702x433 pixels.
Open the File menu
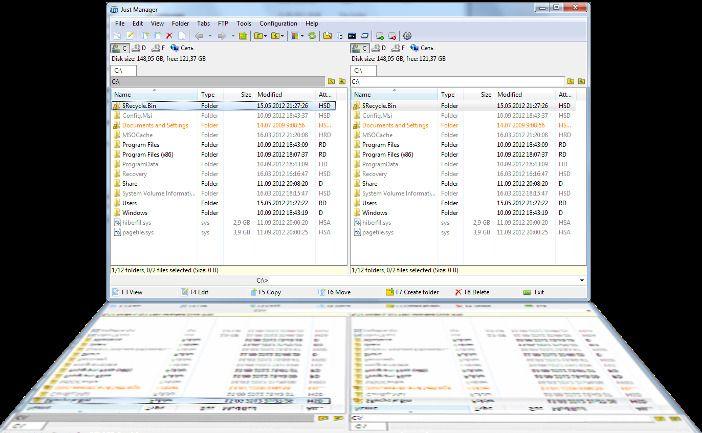pos(120,23)
